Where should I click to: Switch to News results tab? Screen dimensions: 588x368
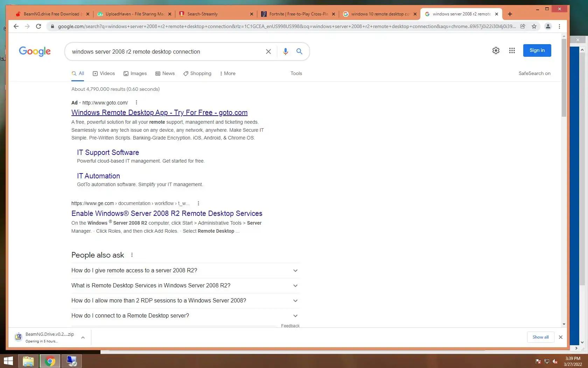coord(165,74)
